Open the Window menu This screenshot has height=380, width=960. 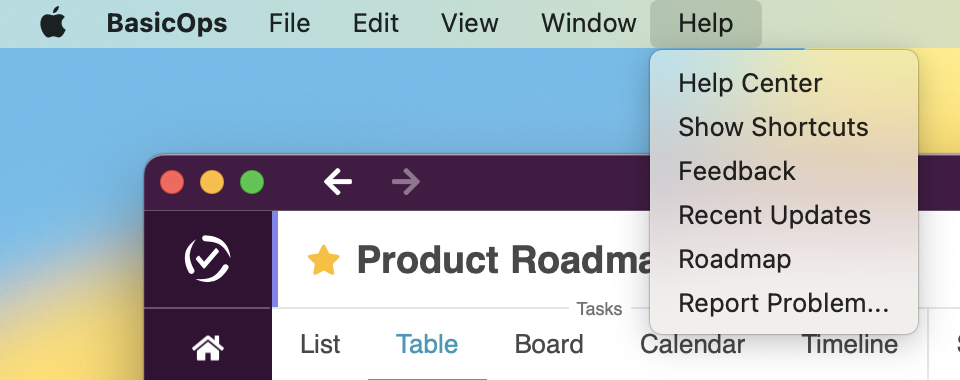588,23
